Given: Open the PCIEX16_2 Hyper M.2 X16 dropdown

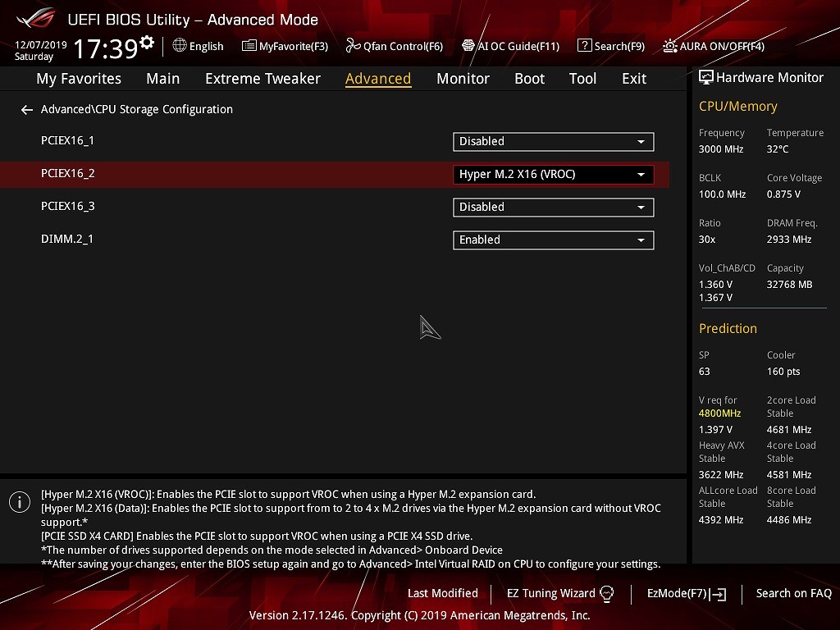Looking at the screenshot, I should click(553, 175).
